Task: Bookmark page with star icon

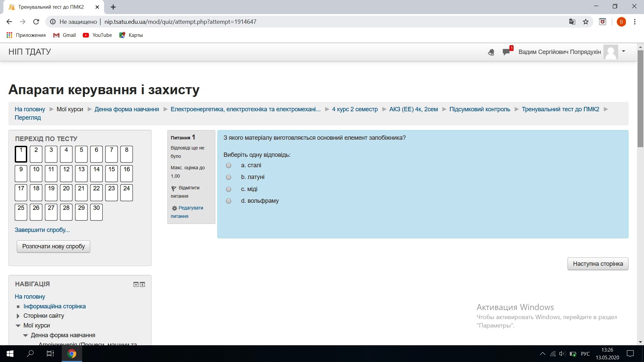Action: point(586,22)
